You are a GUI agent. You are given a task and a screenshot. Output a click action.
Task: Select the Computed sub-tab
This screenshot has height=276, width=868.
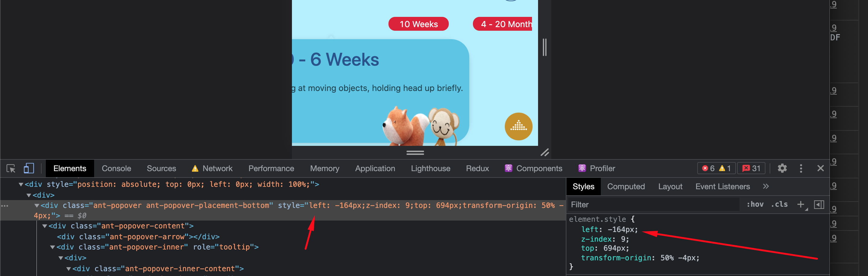click(626, 187)
